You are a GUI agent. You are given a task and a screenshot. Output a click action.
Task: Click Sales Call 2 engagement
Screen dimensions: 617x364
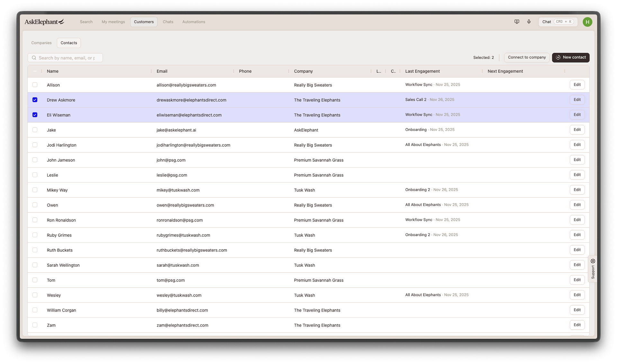(x=416, y=100)
